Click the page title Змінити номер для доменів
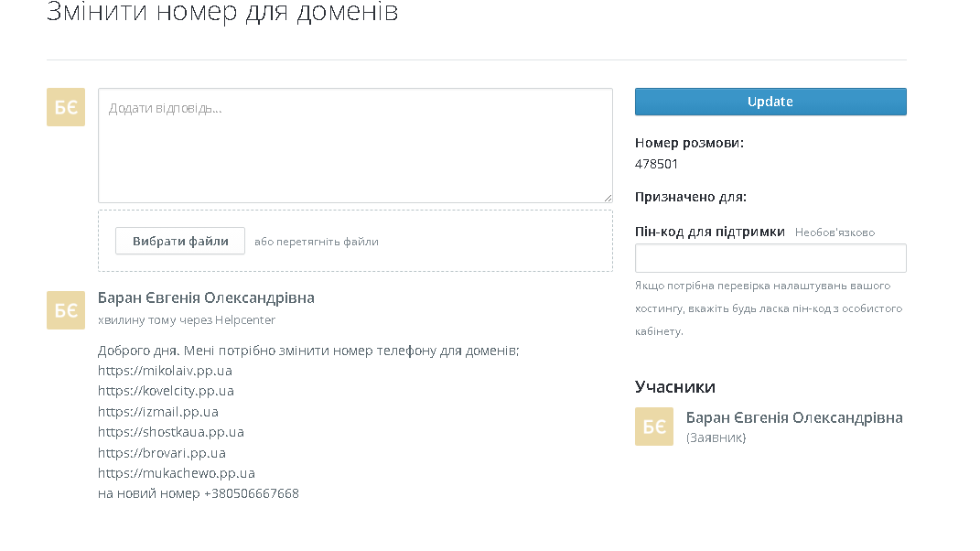The height and width of the screenshot is (551, 980). click(x=222, y=11)
